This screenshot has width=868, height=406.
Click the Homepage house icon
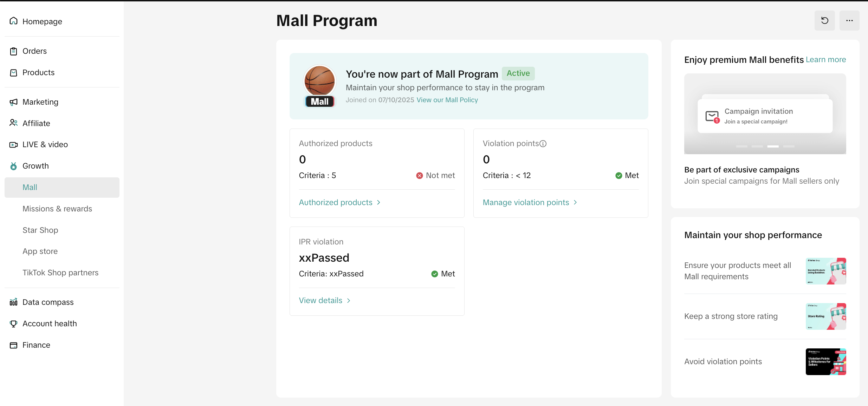point(14,21)
